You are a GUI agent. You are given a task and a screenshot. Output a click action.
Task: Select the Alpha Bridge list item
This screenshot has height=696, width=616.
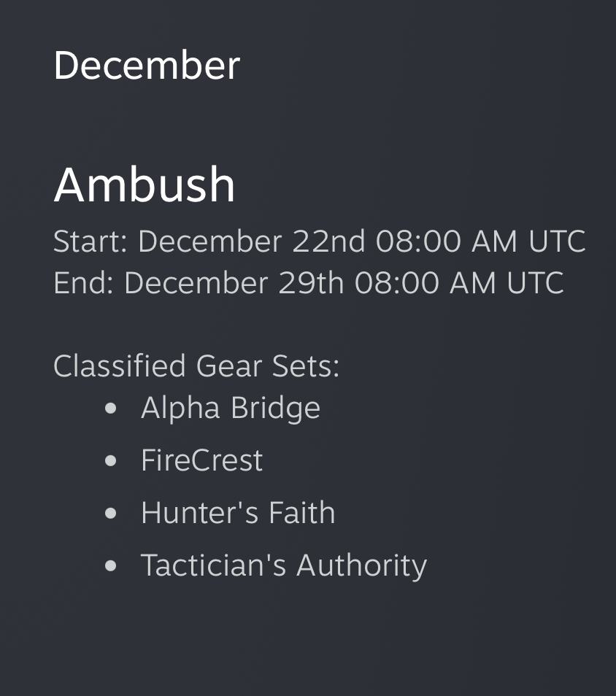[231, 408]
